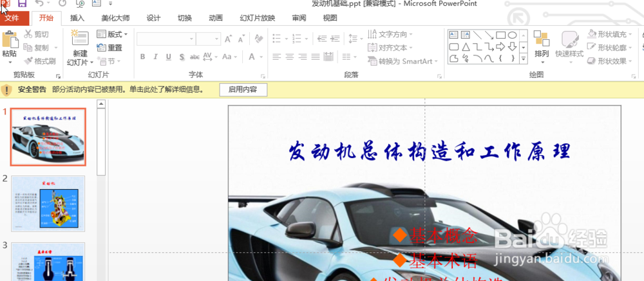Select the Curve shape in gallery
Image resolution: width=644 pixels, height=281 pixels.
[x=489, y=59]
